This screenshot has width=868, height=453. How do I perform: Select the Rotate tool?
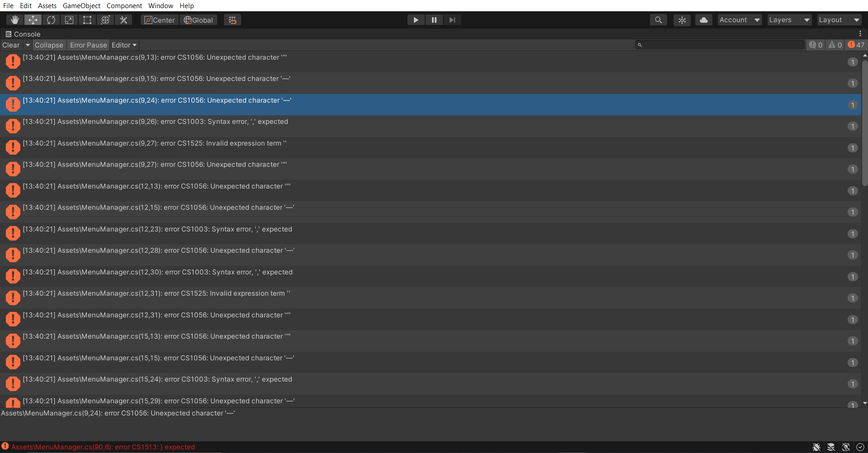(51, 20)
